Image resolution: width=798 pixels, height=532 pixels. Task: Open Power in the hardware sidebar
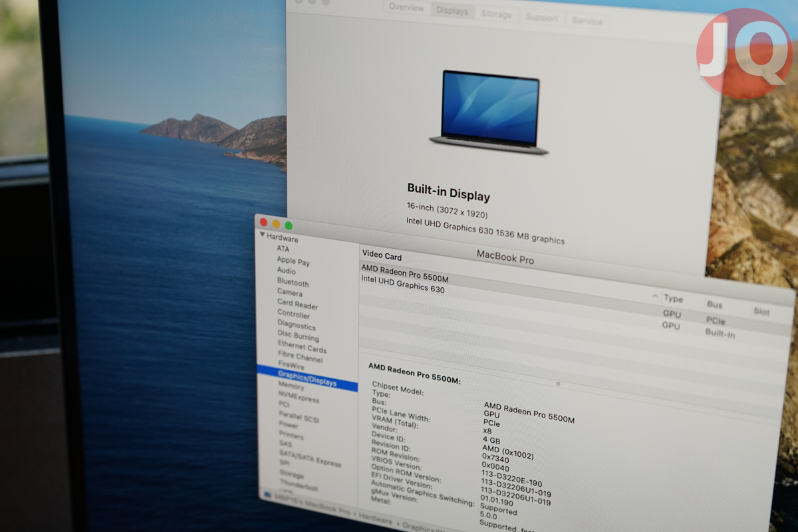coord(289,425)
